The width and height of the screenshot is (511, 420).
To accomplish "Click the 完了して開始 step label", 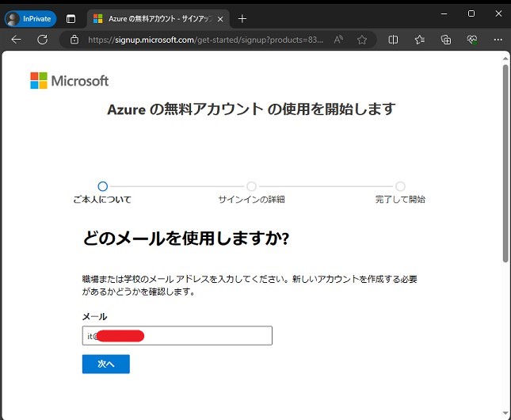I will (x=400, y=199).
